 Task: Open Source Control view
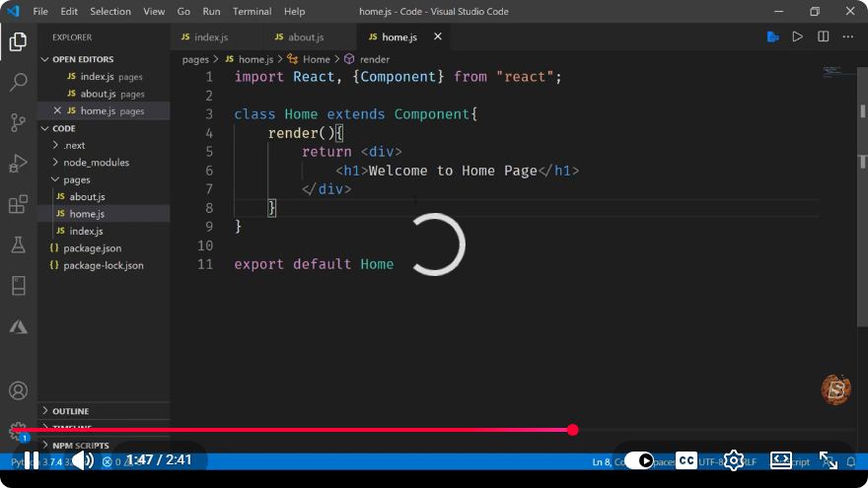click(x=18, y=122)
